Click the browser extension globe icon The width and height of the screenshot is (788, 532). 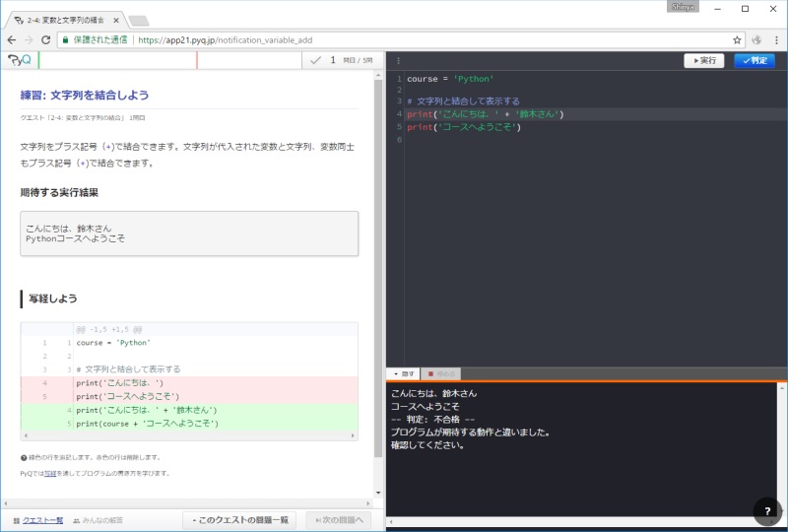(756, 40)
